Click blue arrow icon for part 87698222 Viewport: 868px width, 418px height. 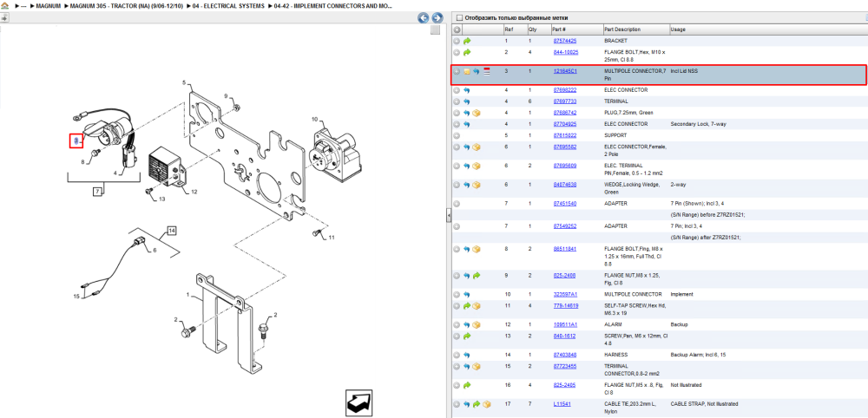tap(467, 90)
